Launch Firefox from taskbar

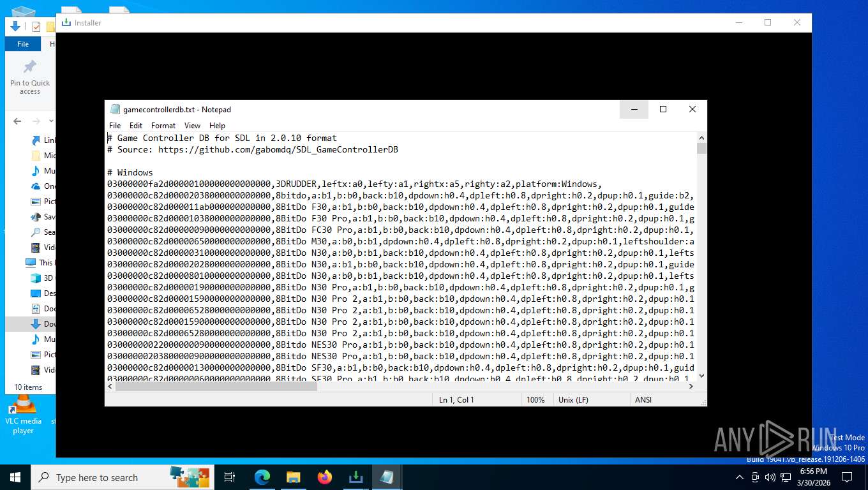(x=325, y=477)
